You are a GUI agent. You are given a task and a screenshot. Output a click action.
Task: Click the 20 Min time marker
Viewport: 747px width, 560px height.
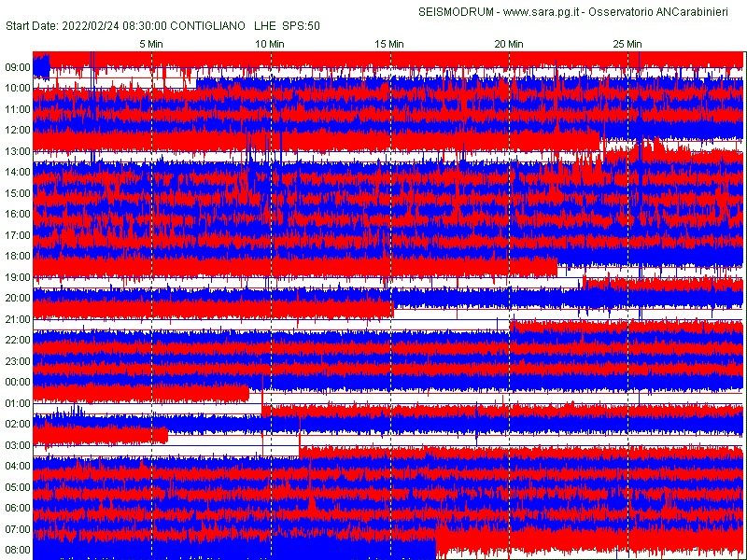click(509, 44)
